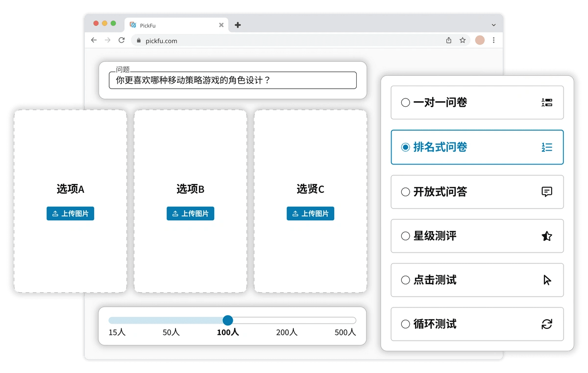Click the browser back arrow
This screenshot has height=373, width=588.
click(94, 40)
